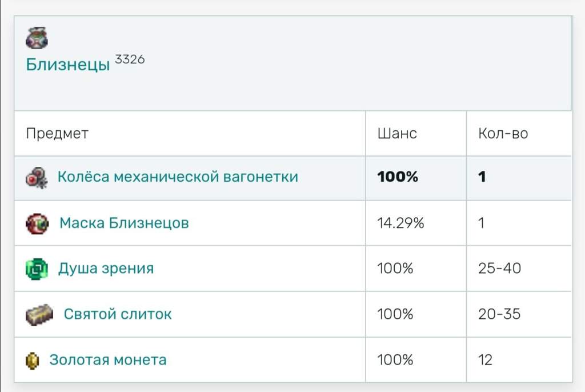Click the Предмет column header
This screenshot has width=585, height=392.
(x=57, y=133)
